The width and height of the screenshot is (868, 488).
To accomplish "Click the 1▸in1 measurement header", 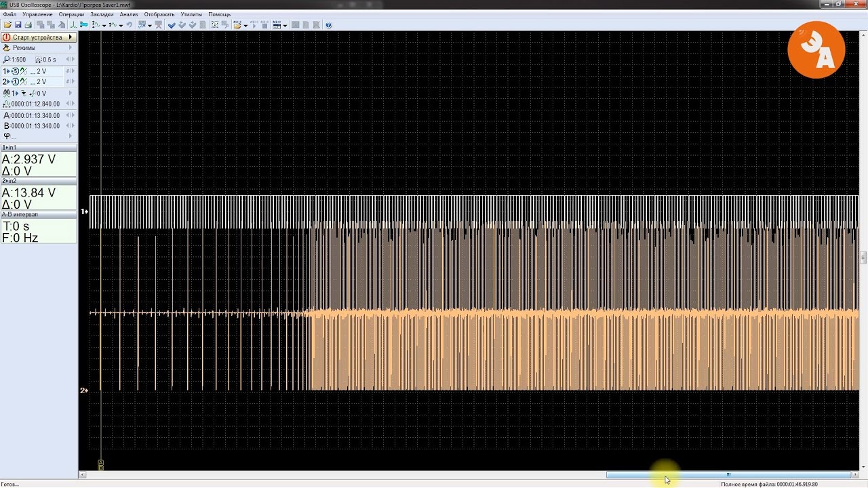I will click(x=39, y=147).
